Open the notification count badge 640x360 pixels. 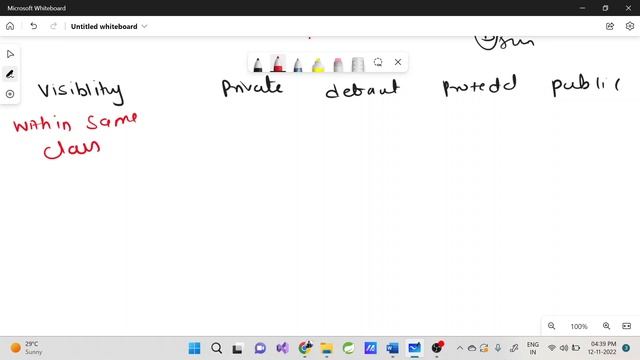click(x=626, y=348)
